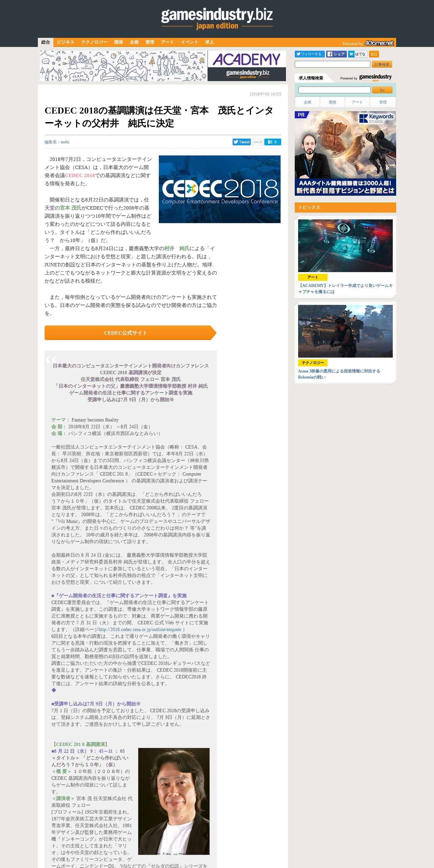
Task: Open the 求人 navigation item
Action: tap(210, 42)
